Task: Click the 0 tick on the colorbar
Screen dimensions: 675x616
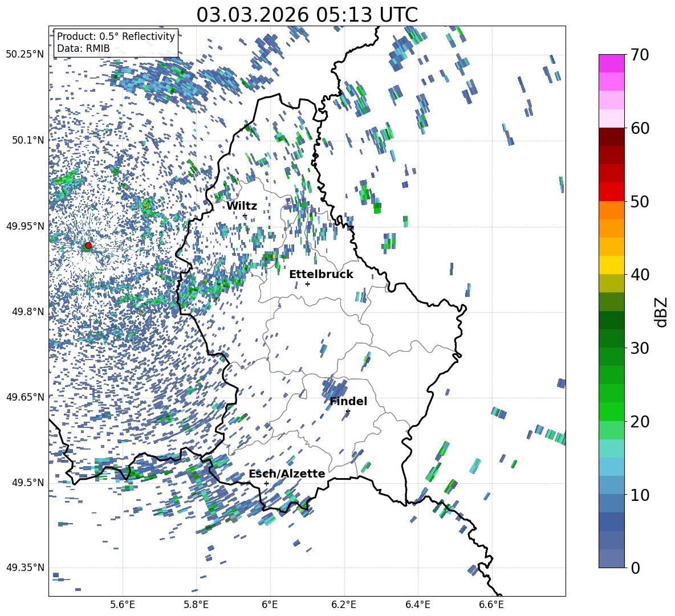Action: (635, 568)
